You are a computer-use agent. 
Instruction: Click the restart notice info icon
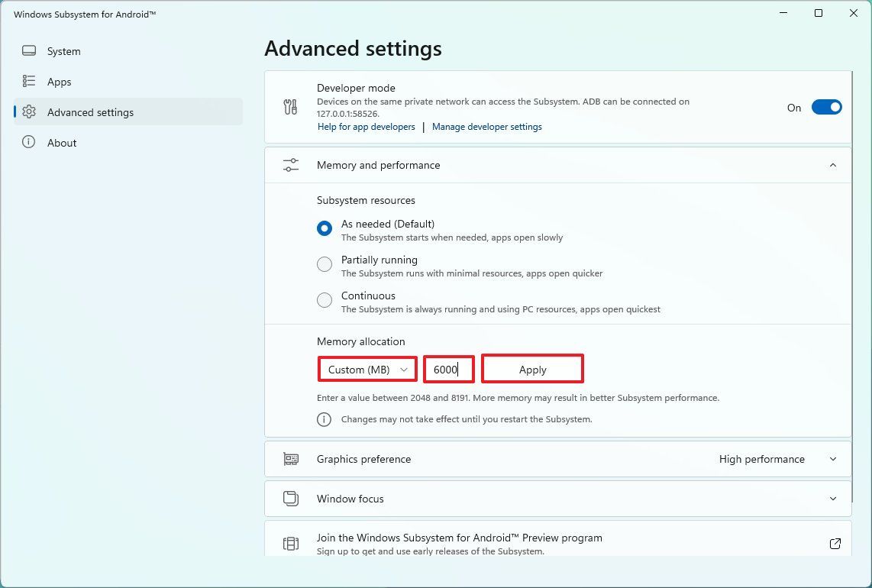point(324,419)
